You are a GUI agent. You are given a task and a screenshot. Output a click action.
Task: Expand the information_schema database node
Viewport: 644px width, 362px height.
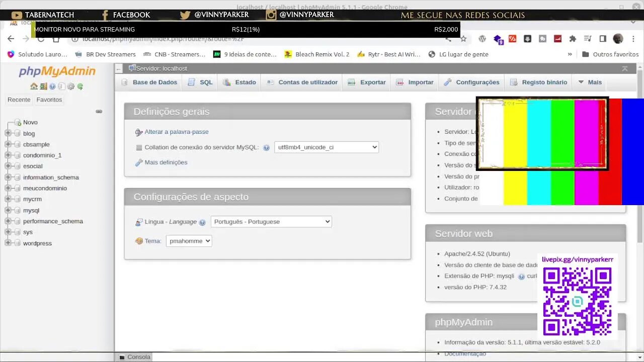point(8,177)
